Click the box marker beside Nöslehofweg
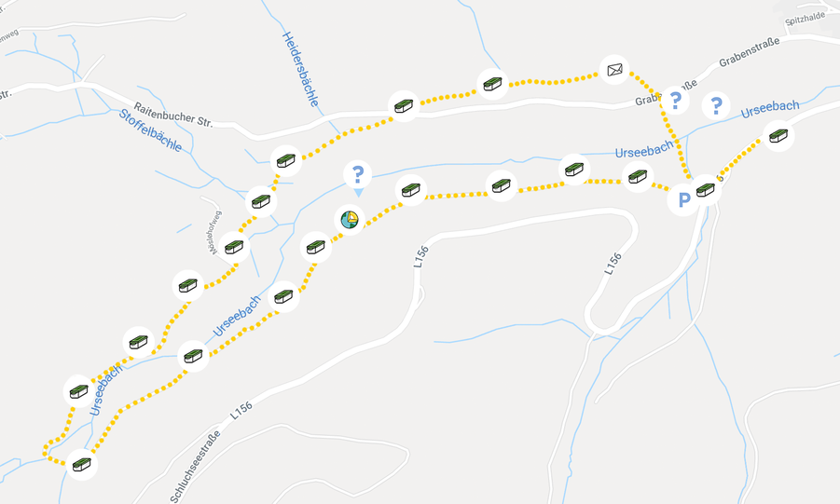Image resolution: width=840 pixels, height=504 pixels. coord(234,247)
